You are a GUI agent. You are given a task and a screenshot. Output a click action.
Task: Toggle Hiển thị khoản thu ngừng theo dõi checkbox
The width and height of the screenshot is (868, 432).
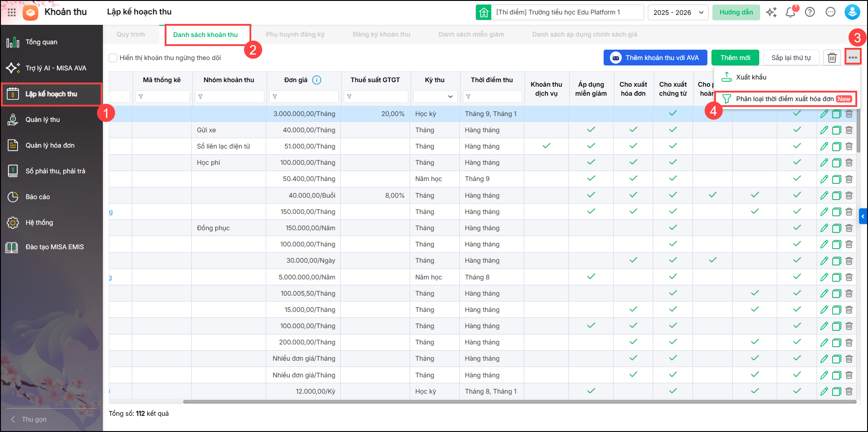tap(113, 58)
